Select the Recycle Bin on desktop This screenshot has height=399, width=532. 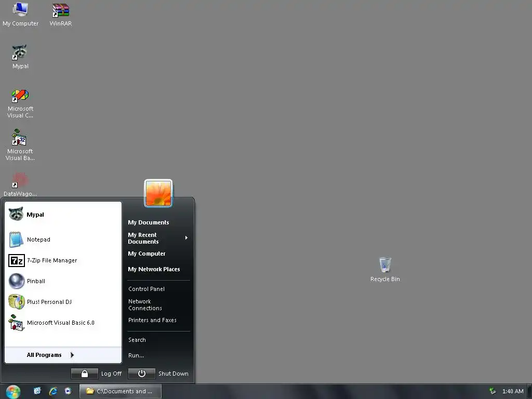(385, 270)
